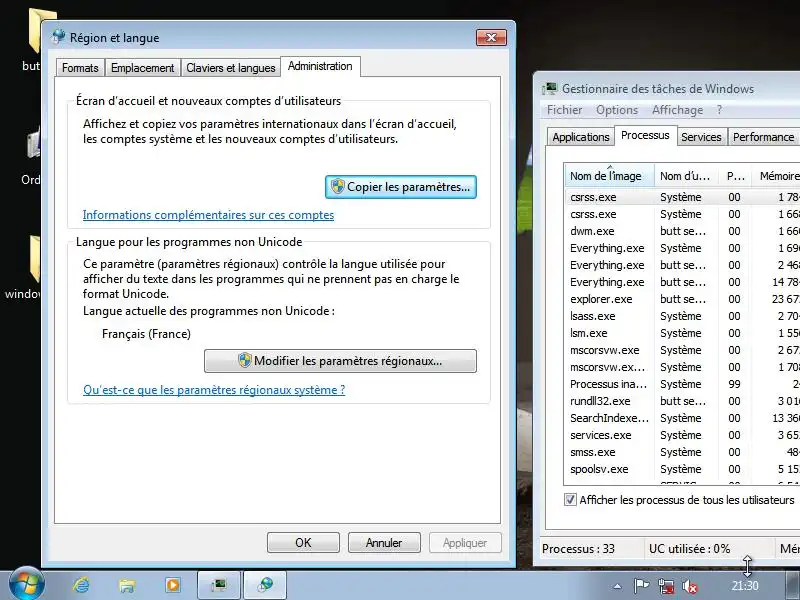Screen dimensions: 800x600
Task: Click the muted volume tray icon
Action: click(x=690, y=586)
